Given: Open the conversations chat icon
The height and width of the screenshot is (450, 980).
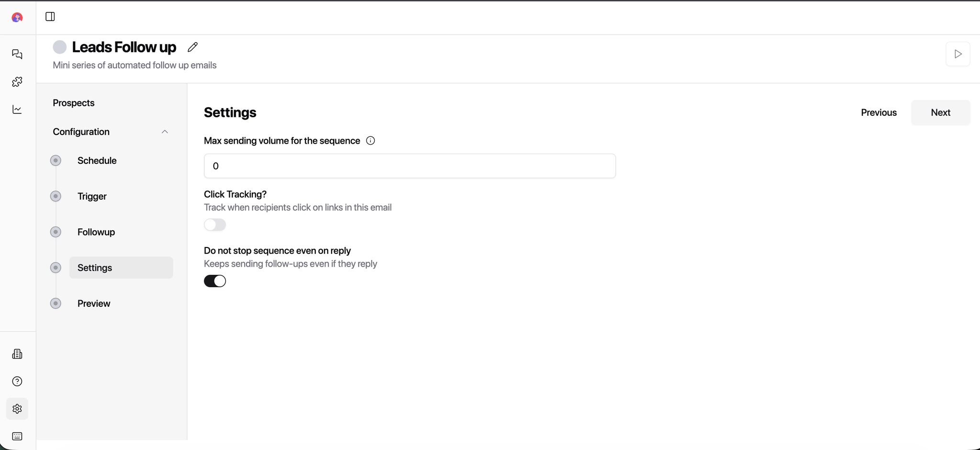Looking at the screenshot, I should pyautogui.click(x=17, y=54).
